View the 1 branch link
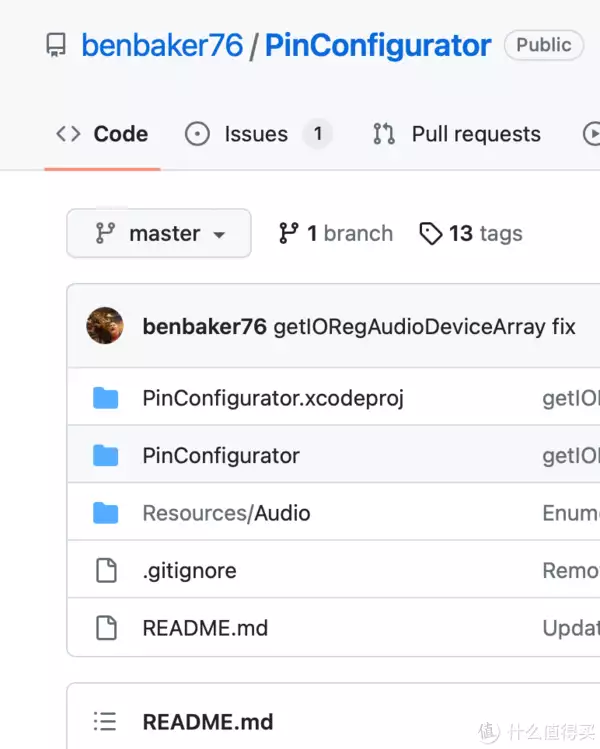Screen dimensions: 600x749 point(336,233)
